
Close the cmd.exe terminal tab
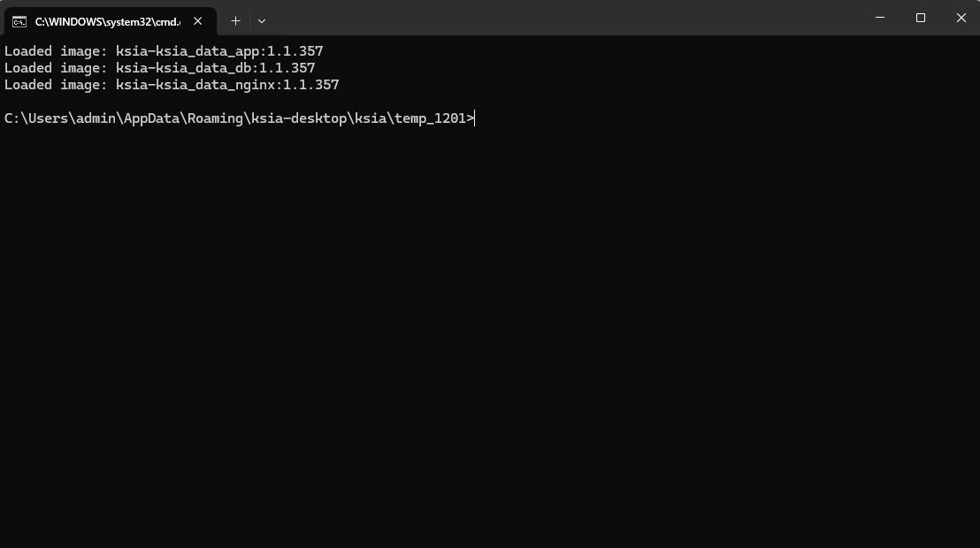(x=198, y=21)
